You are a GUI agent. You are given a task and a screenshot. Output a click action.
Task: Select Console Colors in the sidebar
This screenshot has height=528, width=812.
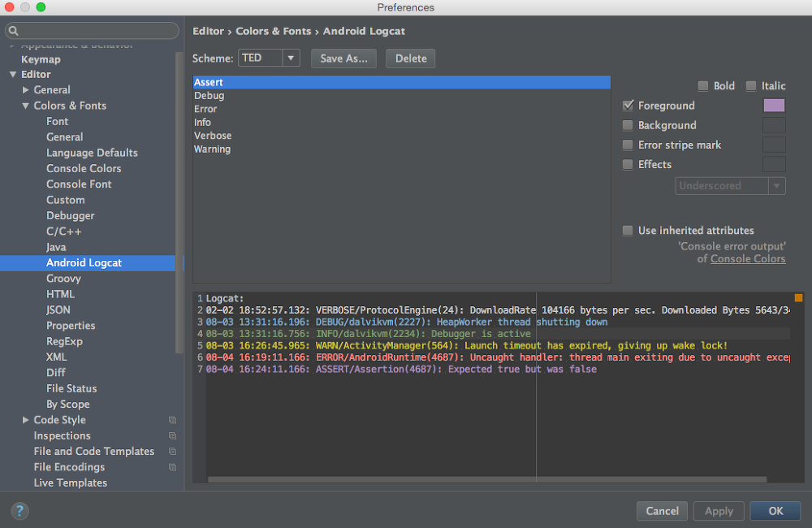[x=84, y=168]
